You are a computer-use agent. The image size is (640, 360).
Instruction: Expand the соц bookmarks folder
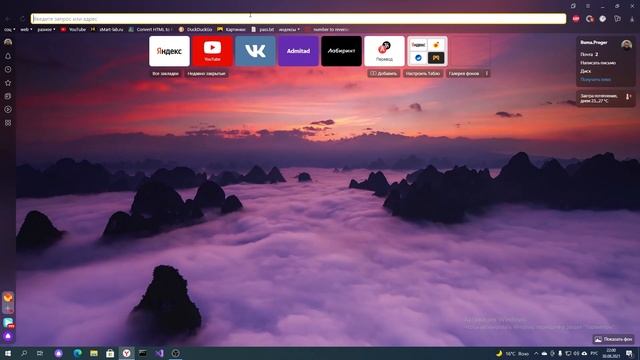pyautogui.click(x=9, y=29)
